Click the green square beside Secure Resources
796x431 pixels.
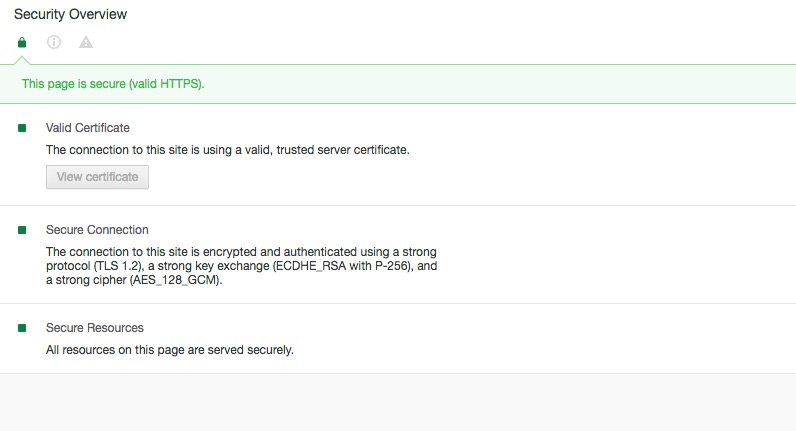click(22, 328)
